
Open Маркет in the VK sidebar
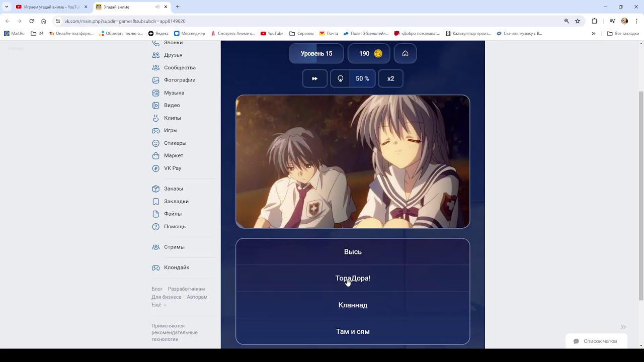pos(174,155)
